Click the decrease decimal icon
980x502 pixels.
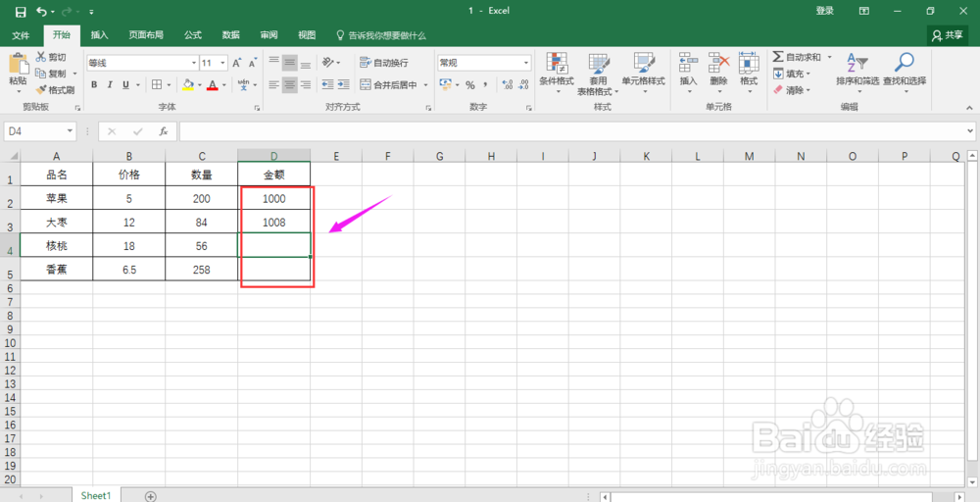tap(523, 85)
